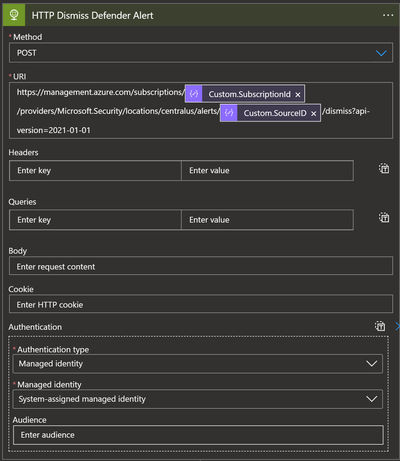Click the Custom.SubscriptionId token

245,94
